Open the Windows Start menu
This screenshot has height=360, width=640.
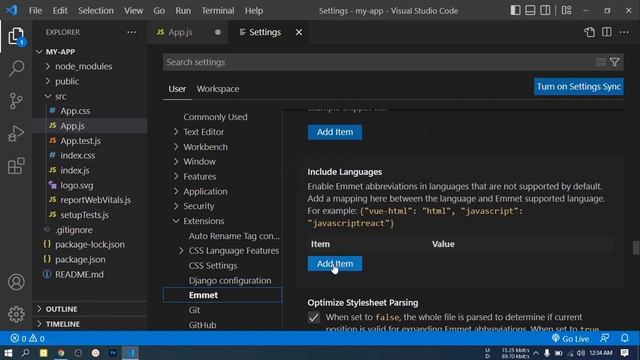pyautogui.click(x=8, y=353)
